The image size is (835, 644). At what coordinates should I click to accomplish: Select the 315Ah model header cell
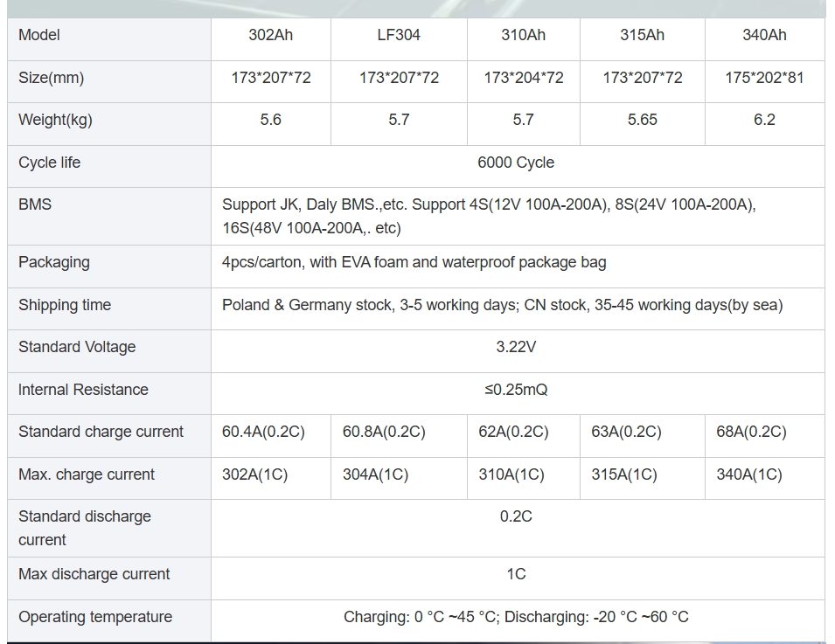click(642, 35)
